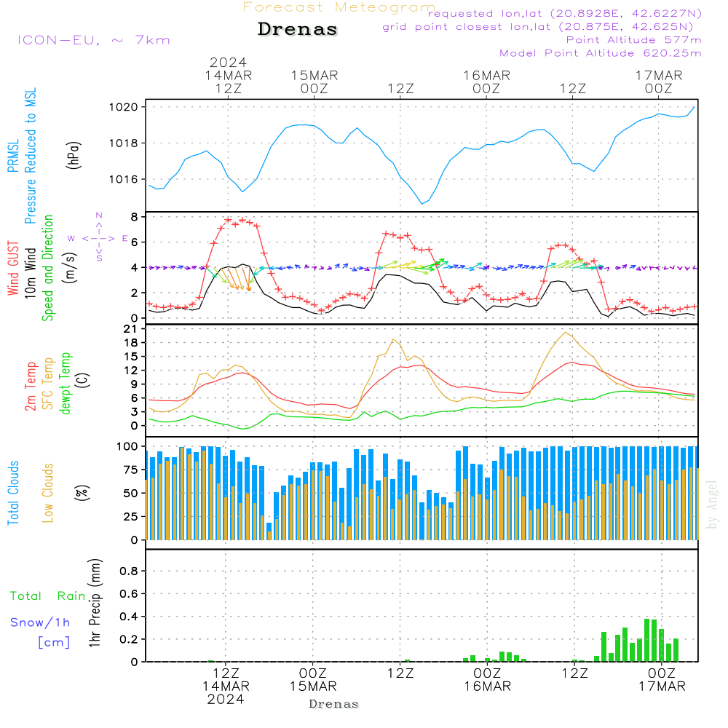
Task: Click the [cm] snow unit label
Action: 54,643
